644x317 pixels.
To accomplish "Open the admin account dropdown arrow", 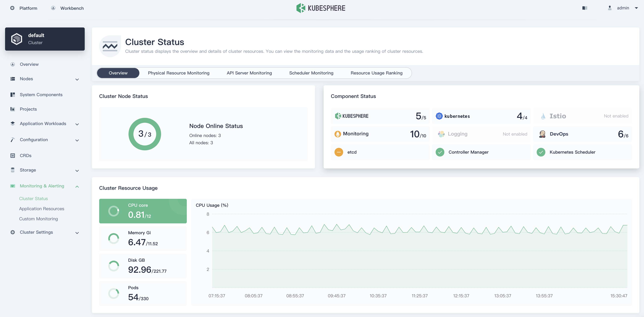I will pyautogui.click(x=637, y=8).
